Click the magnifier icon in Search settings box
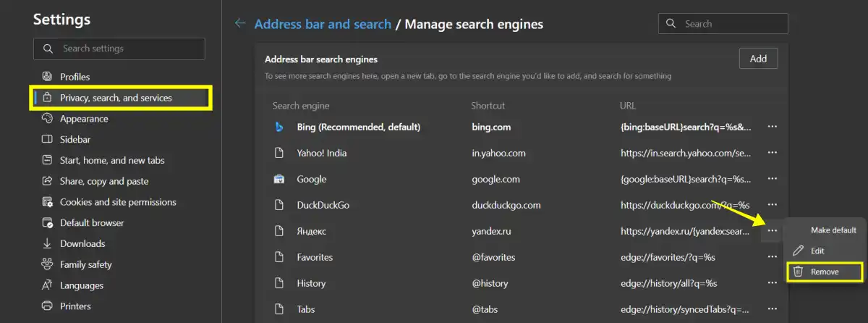 [48, 49]
